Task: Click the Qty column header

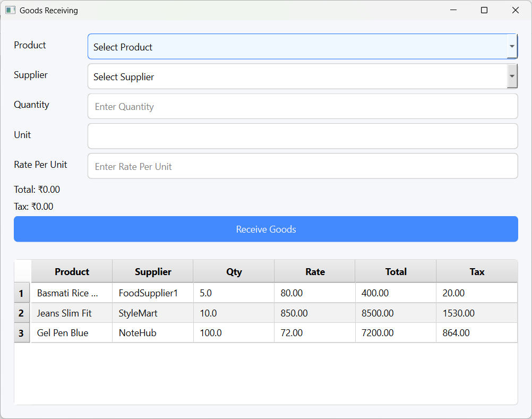Action: click(x=234, y=271)
